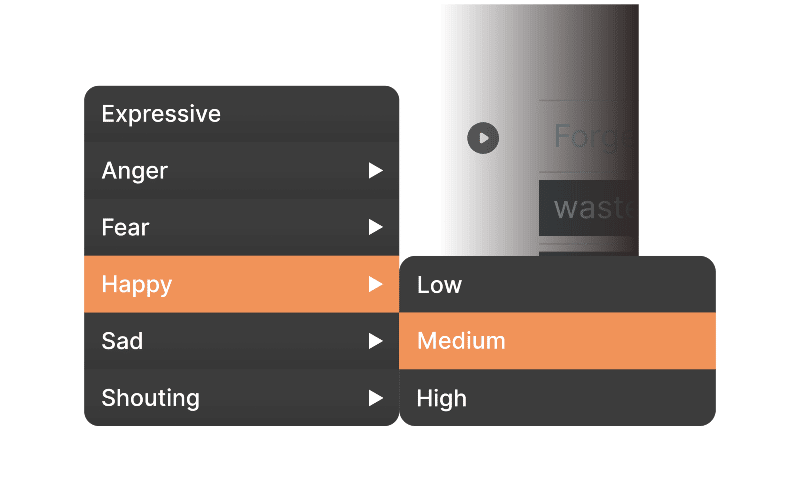Select the Fear emotion label
This screenshot has height=497, width=800.
click(x=126, y=228)
